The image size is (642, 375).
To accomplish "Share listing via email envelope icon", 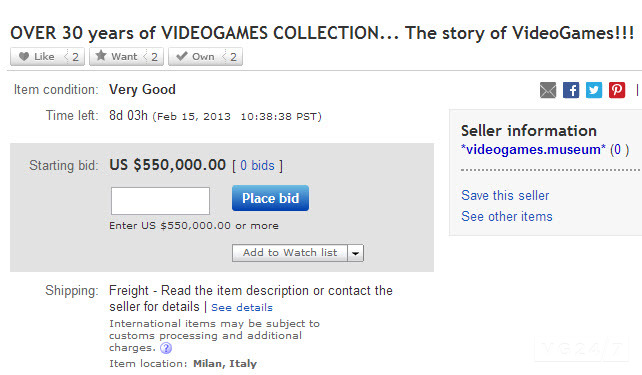I will pyautogui.click(x=548, y=90).
